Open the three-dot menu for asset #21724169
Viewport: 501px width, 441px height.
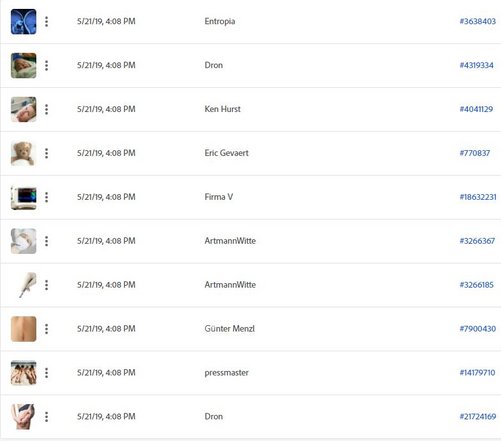pyautogui.click(x=46, y=417)
